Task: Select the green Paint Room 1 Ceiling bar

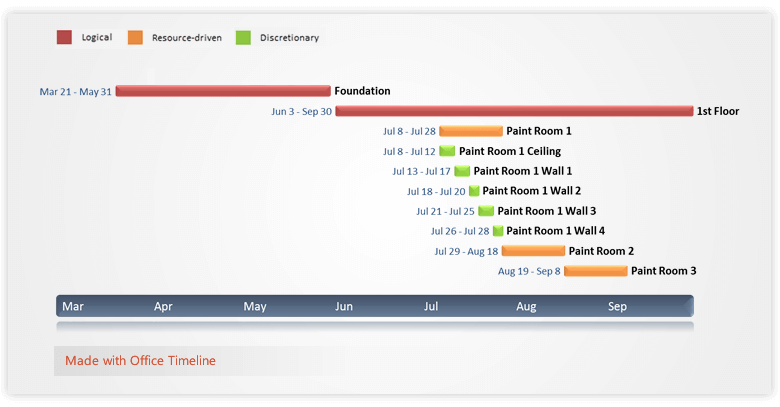Action: click(x=447, y=151)
